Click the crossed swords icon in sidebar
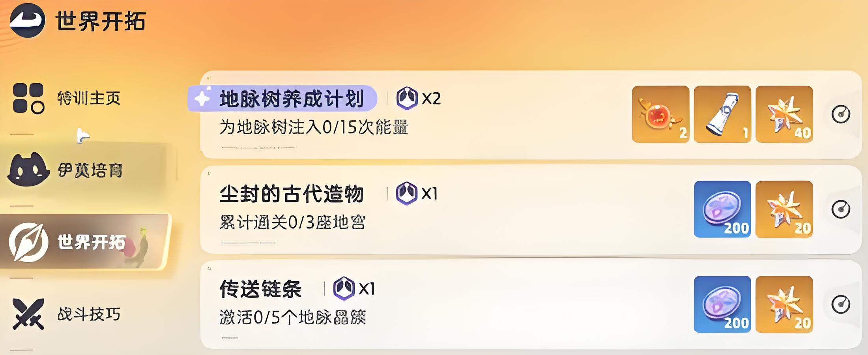The width and height of the screenshot is (868, 355). pyautogui.click(x=28, y=314)
